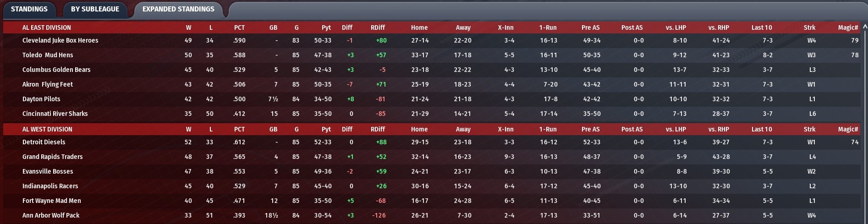The width and height of the screenshot is (868, 224).
Task: Click AL West Last 10 column header
Action: pos(761,129)
